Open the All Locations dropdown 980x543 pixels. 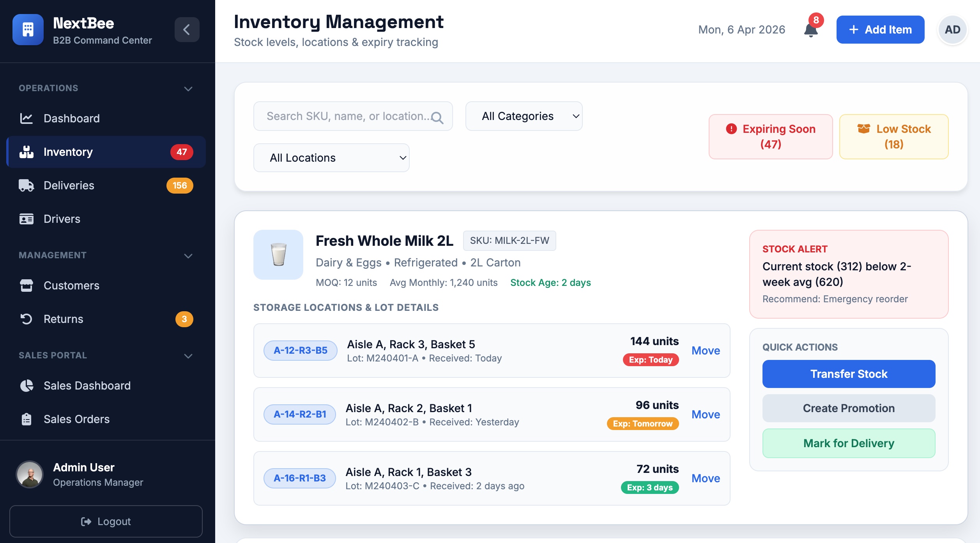(x=331, y=158)
